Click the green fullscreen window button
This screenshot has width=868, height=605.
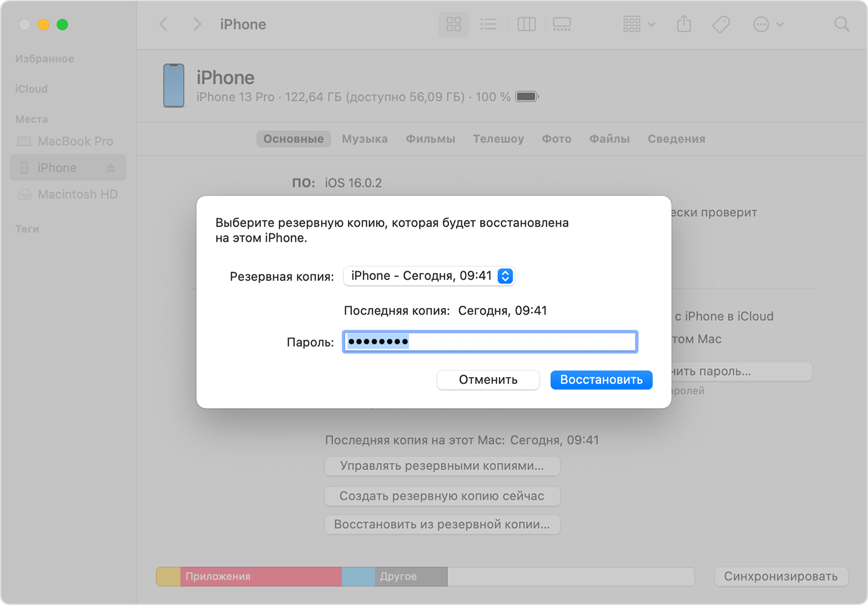click(62, 24)
